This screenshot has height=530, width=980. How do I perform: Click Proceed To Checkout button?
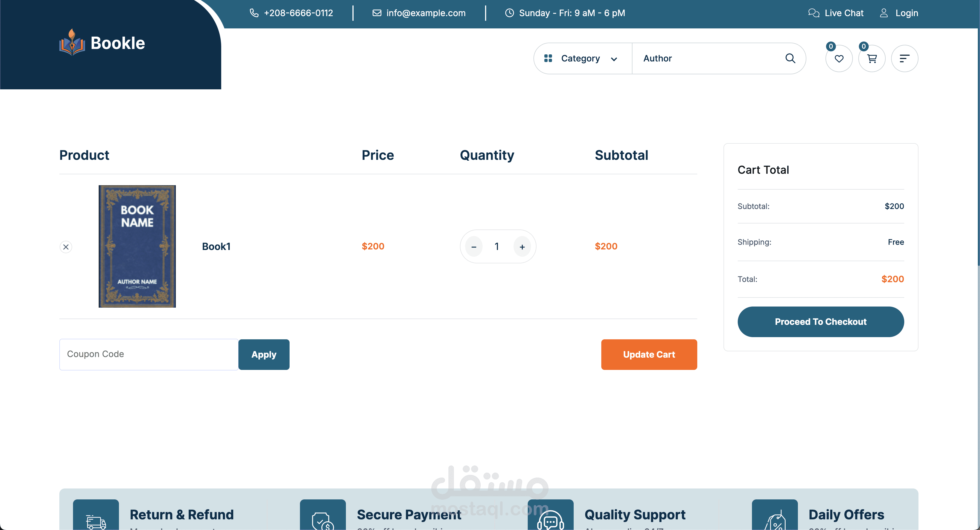(x=821, y=322)
